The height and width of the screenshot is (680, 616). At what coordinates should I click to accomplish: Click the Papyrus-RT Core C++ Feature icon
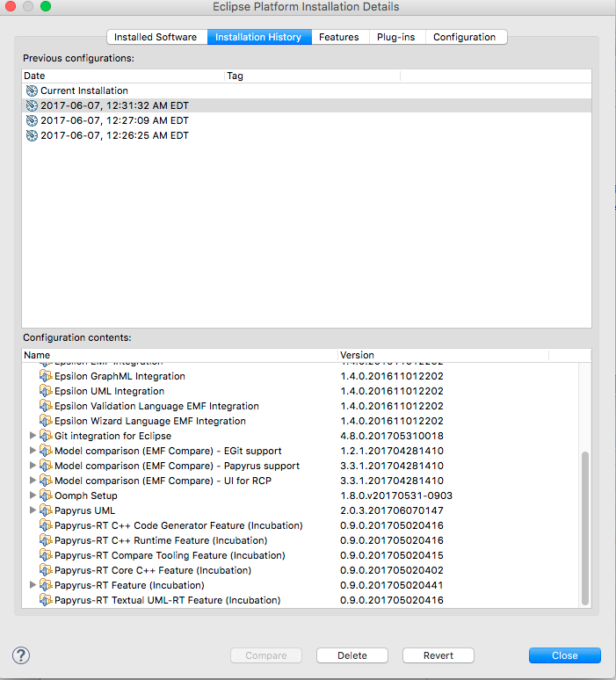point(46,571)
